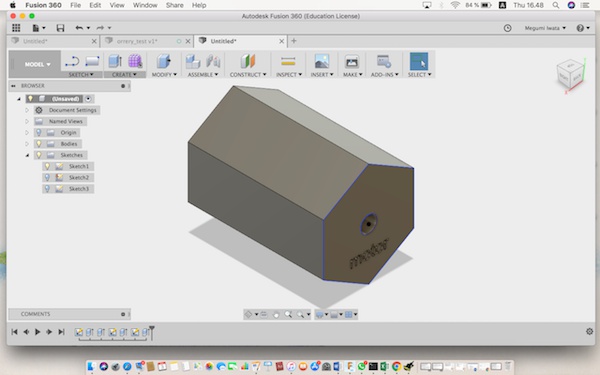
Task: Add a new design tab with plus
Action: [294, 41]
